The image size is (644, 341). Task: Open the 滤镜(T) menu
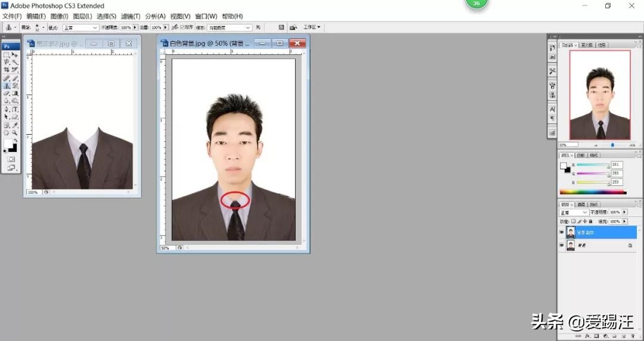[131, 16]
